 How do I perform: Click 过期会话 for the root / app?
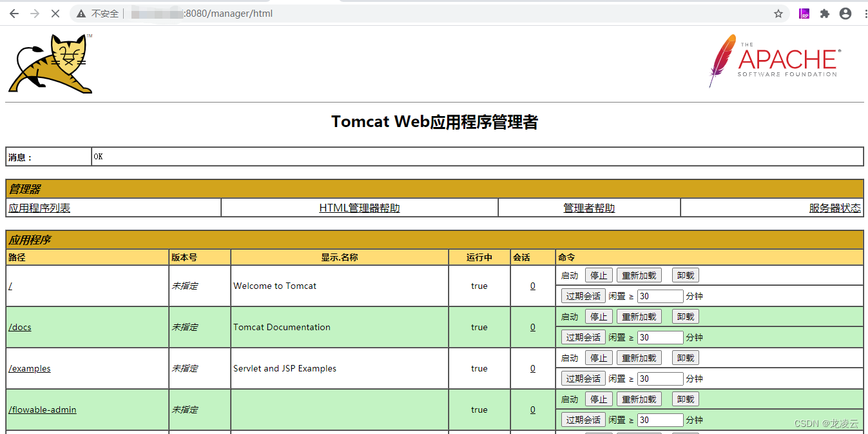click(583, 296)
